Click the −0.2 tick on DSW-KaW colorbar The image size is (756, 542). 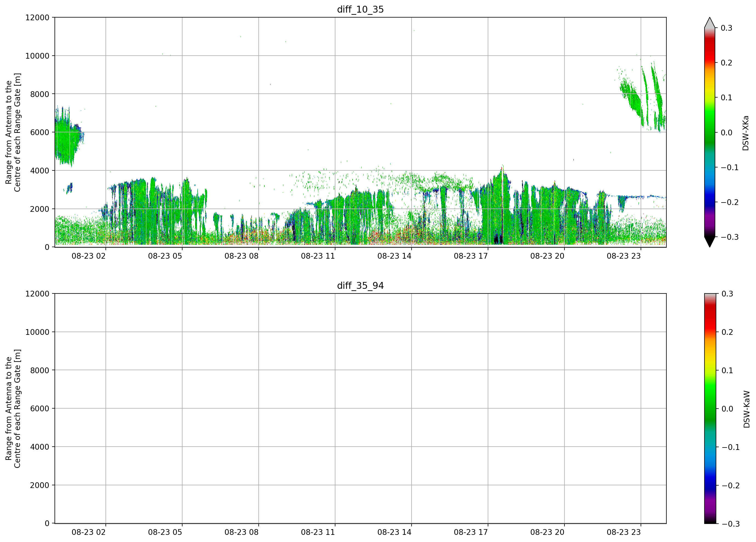coord(730,486)
